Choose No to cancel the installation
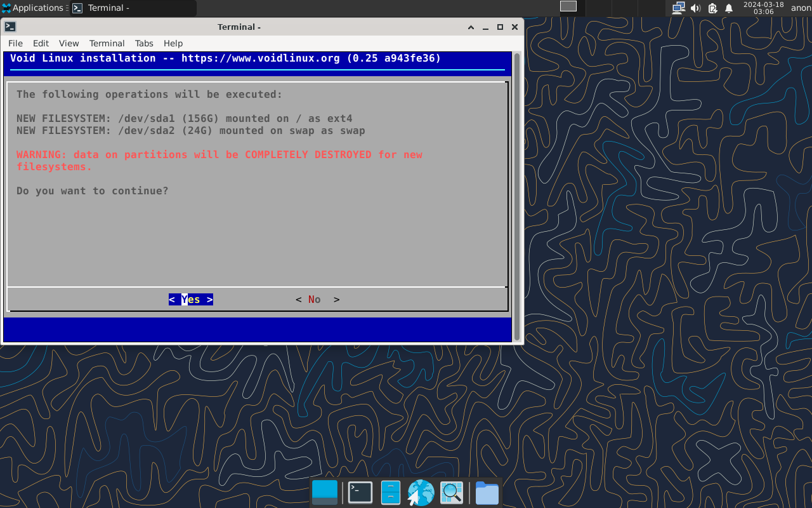Image resolution: width=812 pixels, height=508 pixels. (x=318, y=300)
